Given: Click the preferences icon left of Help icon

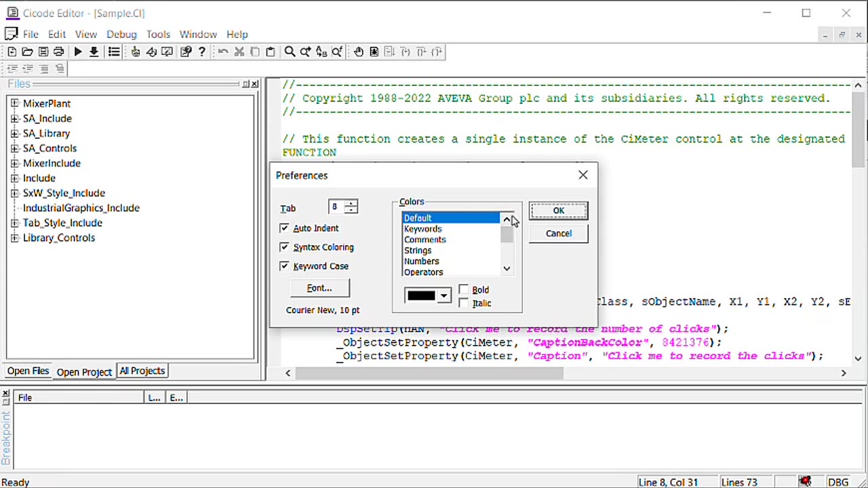Looking at the screenshot, I should point(186,52).
